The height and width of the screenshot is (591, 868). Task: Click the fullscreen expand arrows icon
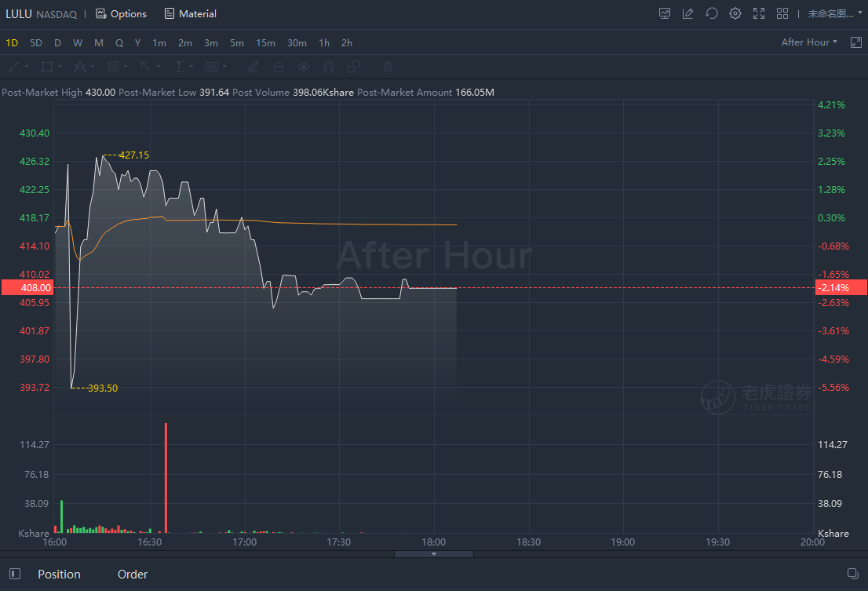[x=759, y=14]
